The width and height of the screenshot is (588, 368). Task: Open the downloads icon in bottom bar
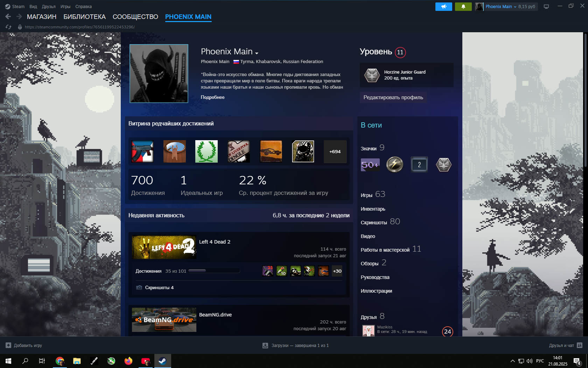tap(265, 346)
